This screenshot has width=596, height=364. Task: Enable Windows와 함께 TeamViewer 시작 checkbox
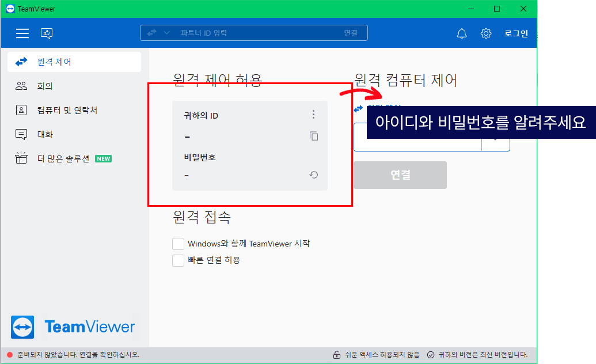coord(179,244)
